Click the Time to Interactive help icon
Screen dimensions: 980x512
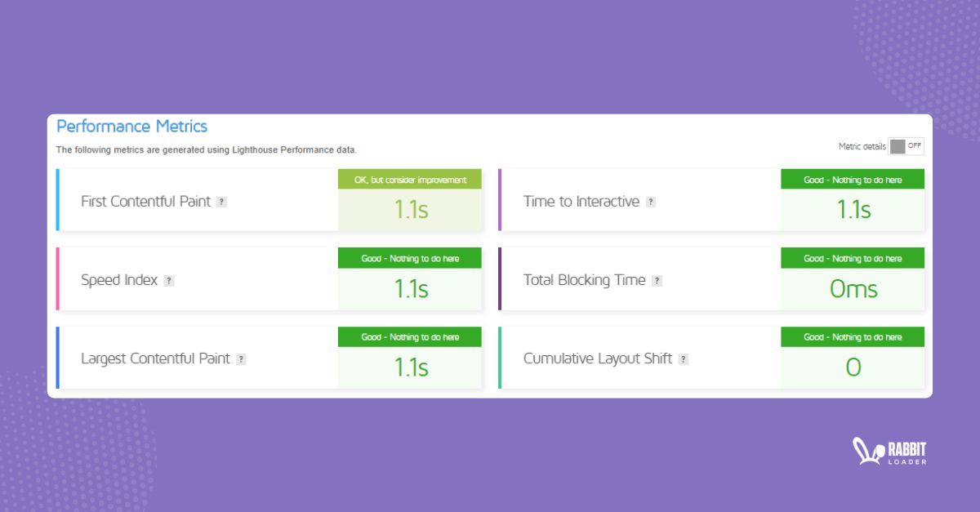[x=650, y=201]
